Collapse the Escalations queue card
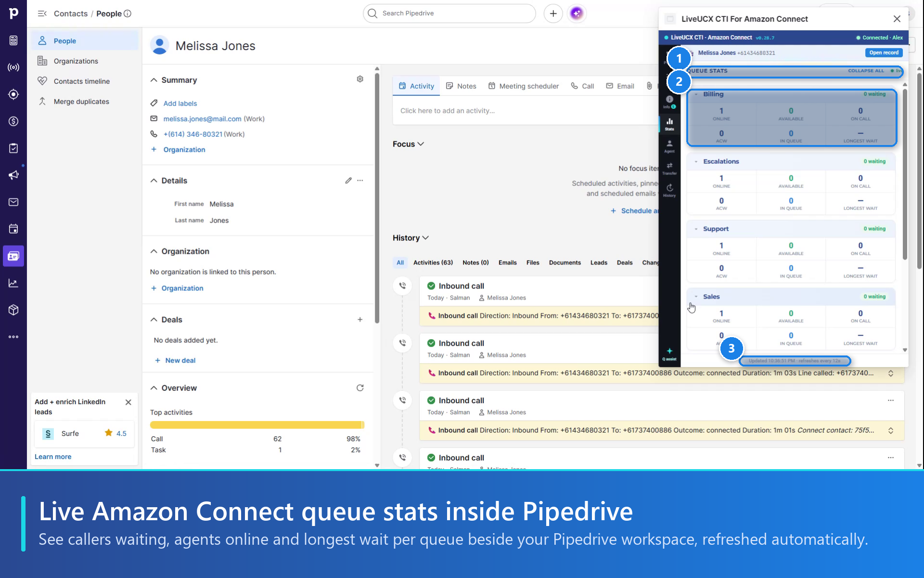924x578 pixels. point(696,161)
